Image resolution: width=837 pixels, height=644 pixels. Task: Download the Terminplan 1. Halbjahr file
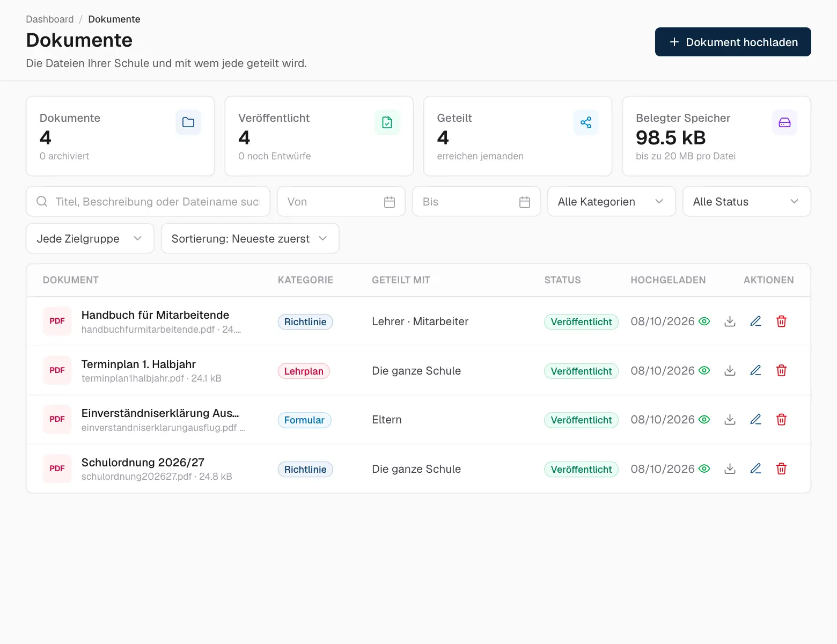coord(730,370)
